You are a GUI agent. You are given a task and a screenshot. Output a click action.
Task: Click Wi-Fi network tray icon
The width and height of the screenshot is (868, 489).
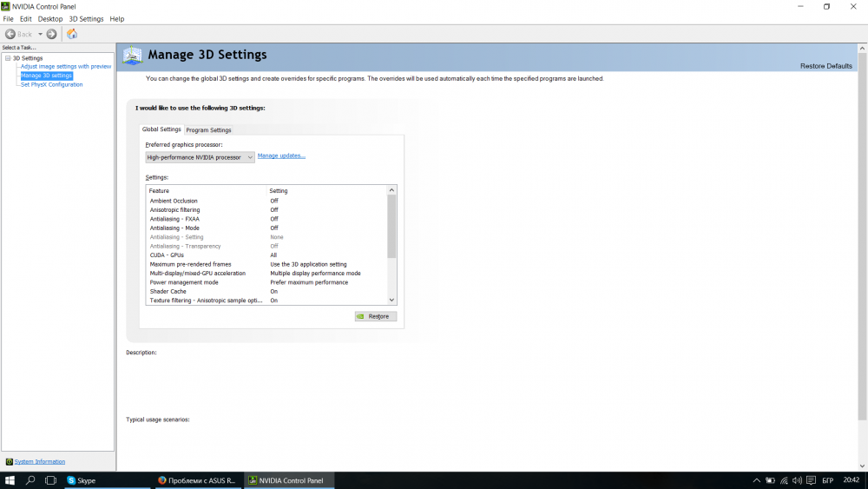click(x=784, y=480)
